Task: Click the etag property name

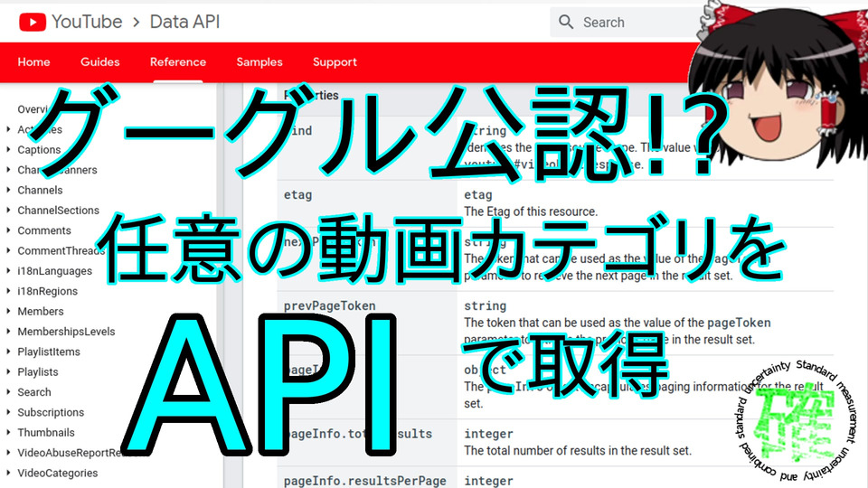Action: (297, 195)
